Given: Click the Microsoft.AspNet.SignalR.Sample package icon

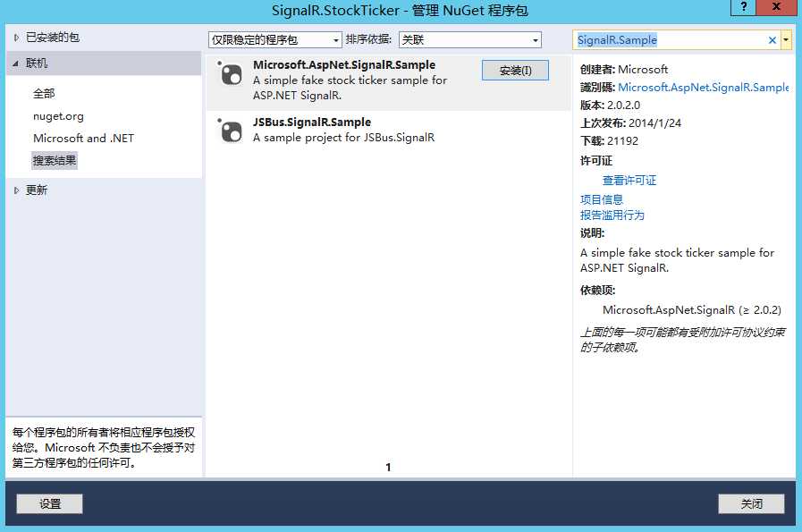Looking at the screenshot, I should point(231,74).
